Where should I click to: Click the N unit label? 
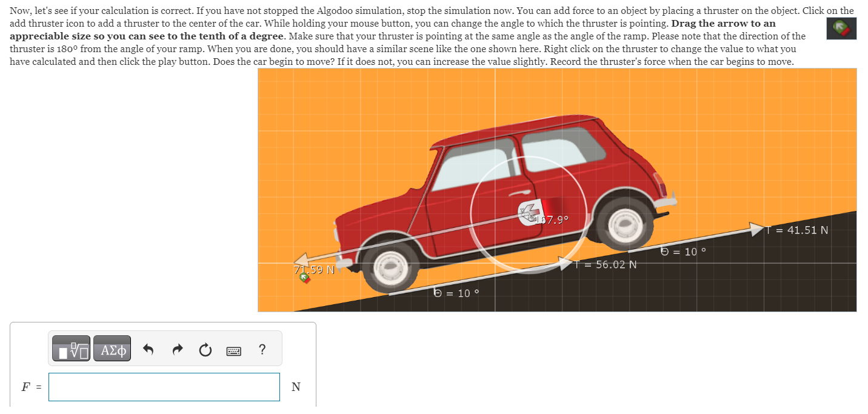point(296,387)
